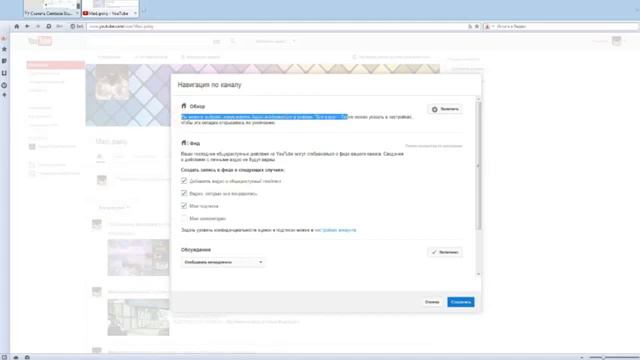640x360 pixels.
Task: Click the blue save button in dialog
Action: point(461,302)
